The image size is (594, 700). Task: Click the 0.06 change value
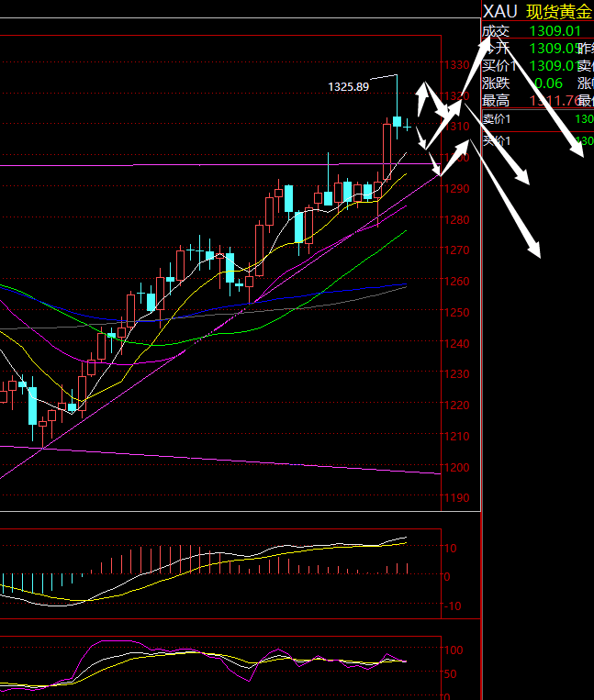click(548, 83)
